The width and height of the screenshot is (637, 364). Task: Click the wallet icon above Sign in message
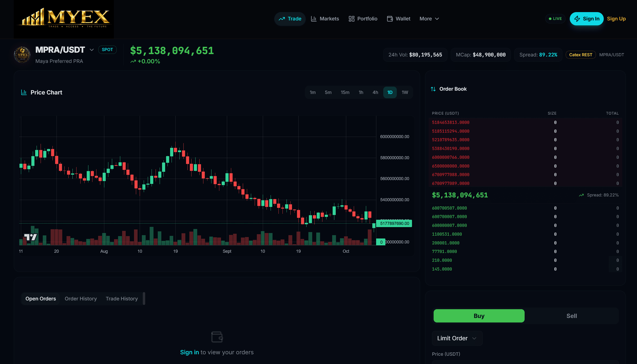point(217,337)
